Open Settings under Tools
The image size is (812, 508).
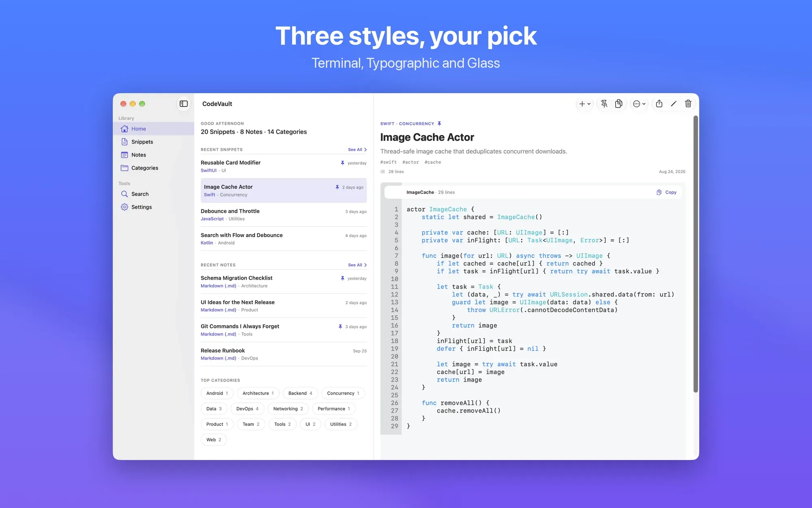pos(153,207)
